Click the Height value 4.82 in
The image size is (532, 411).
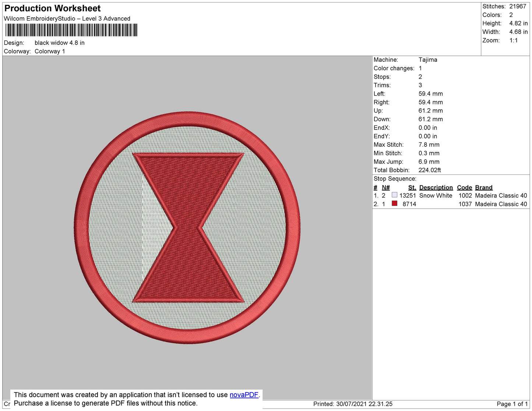[518, 23]
